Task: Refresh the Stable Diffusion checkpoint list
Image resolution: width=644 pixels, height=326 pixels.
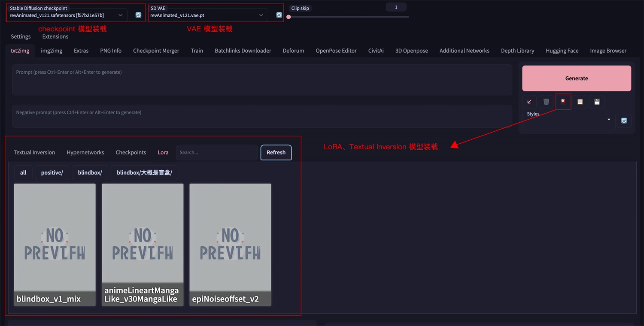Action: point(138,15)
